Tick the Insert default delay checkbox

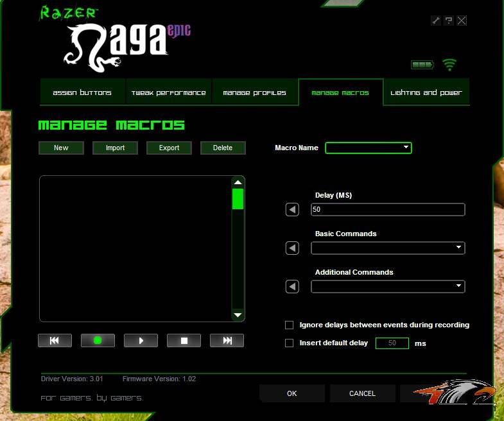point(290,343)
